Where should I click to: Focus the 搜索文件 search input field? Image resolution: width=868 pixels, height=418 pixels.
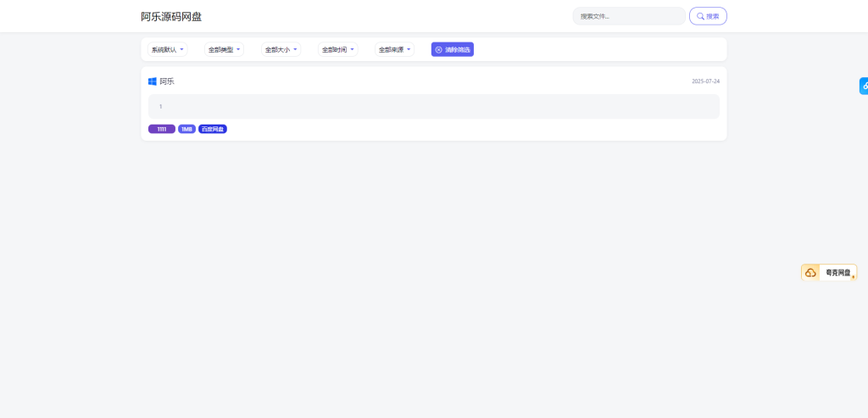pyautogui.click(x=628, y=16)
